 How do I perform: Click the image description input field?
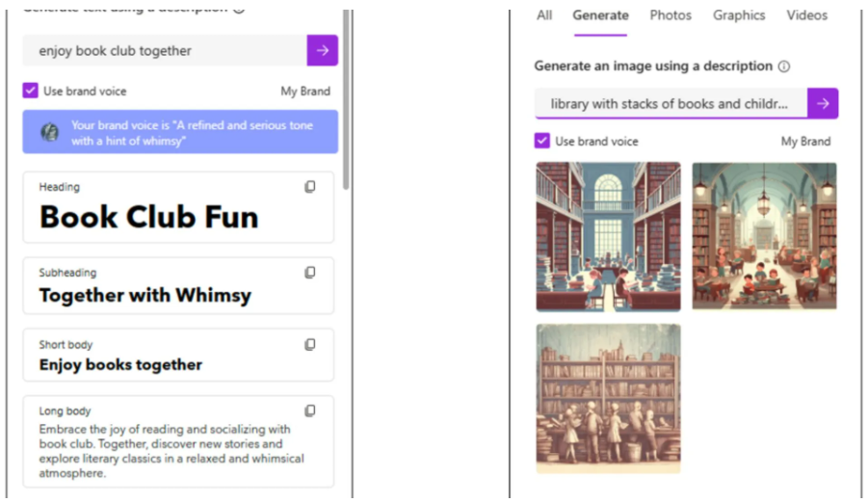[671, 103]
